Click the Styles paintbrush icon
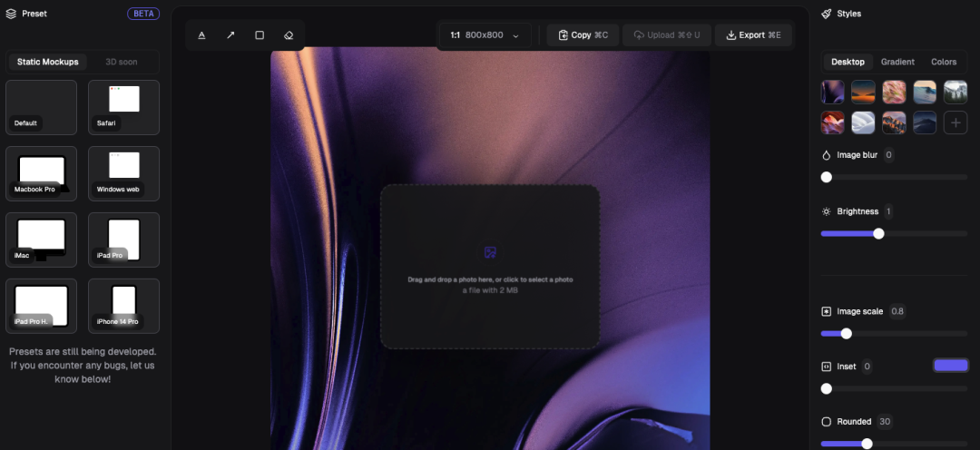The height and width of the screenshot is (450, 980). (827, 14)
